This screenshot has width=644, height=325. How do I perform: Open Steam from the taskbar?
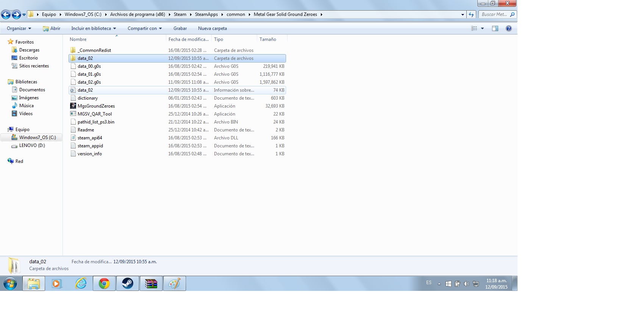[x=128, y=283]
